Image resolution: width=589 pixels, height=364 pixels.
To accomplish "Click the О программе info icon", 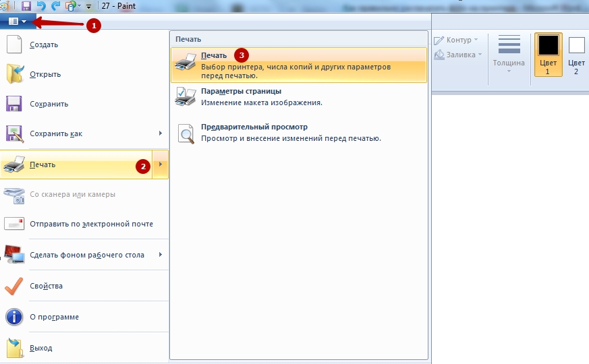I will (14, 317).
